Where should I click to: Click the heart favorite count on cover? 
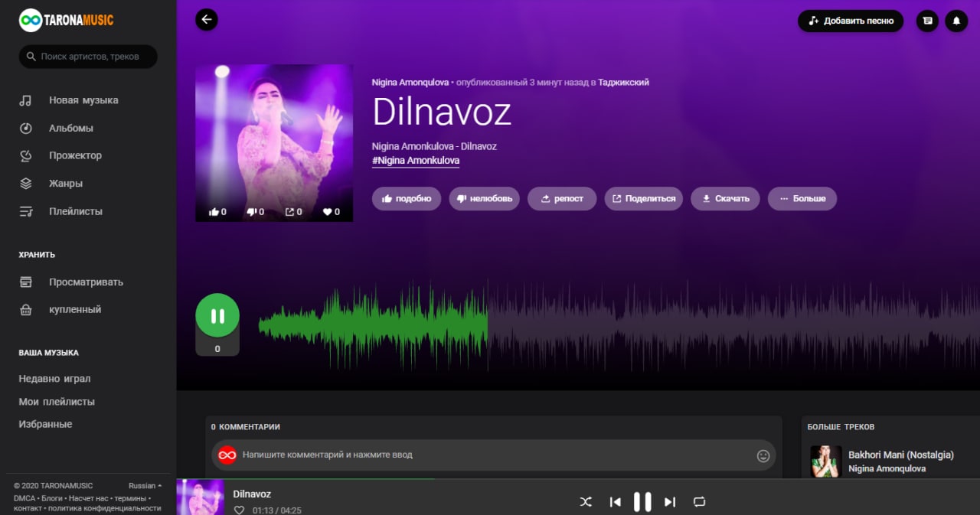[x=331, y=212]
